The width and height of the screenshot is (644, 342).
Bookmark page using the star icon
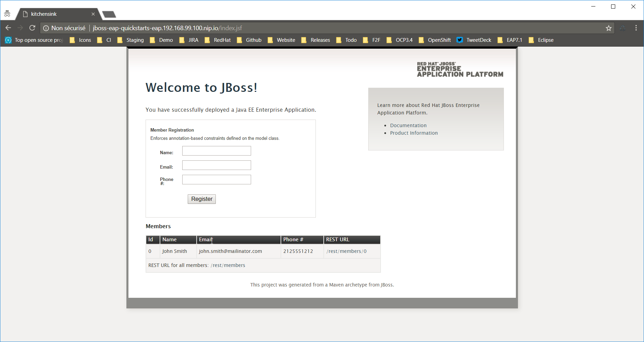click(608, 28)
